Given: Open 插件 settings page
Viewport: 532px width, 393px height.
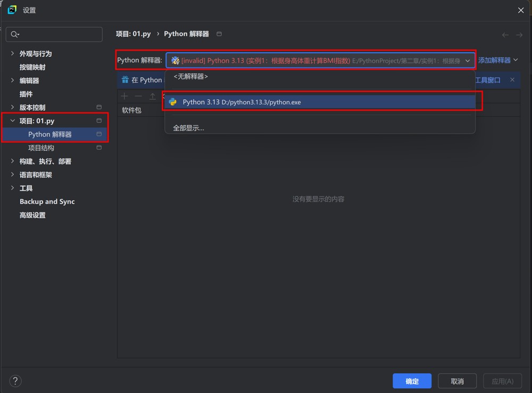Looking at the screenshot, I should point(26,94).
